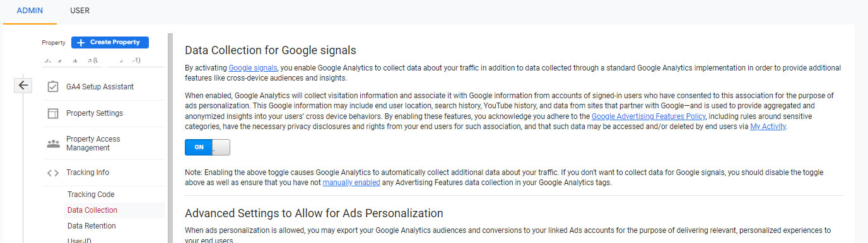Click the Property Settings panel icon

coord(53,113)
